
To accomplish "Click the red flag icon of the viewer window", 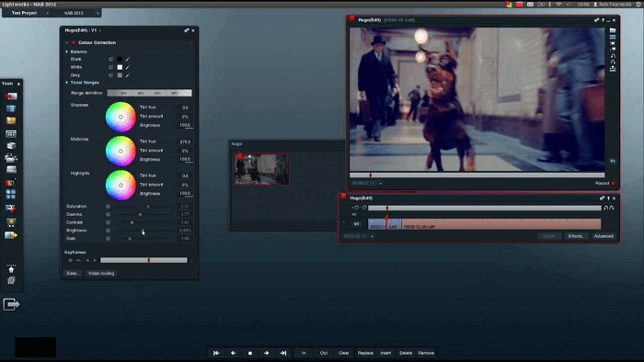I will tap(352, 18).
